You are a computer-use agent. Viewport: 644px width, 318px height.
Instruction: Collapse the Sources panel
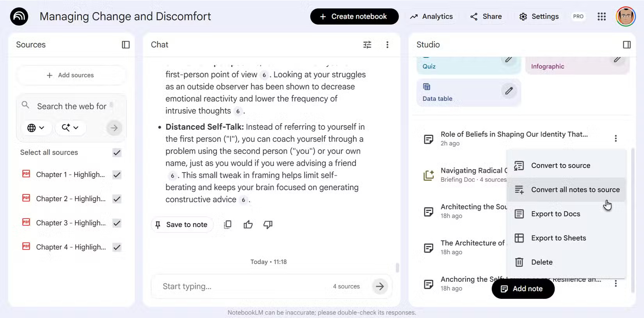click(x=125, y=45)
